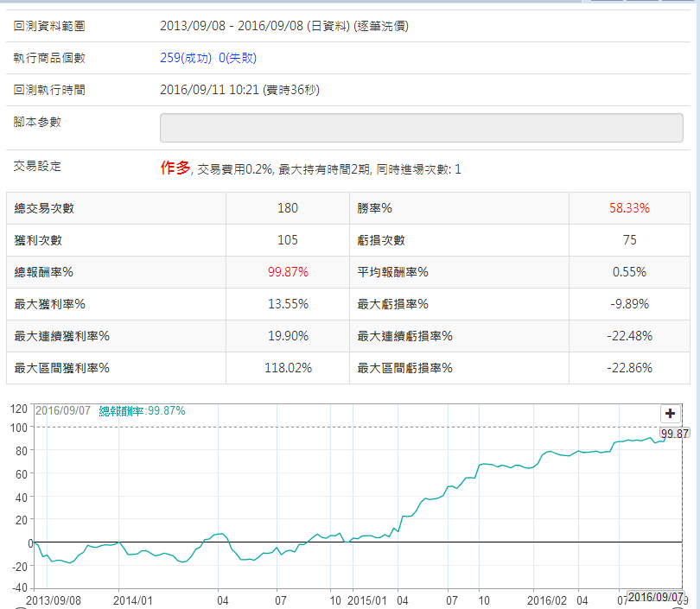The image size is (700, 609).
Task: Click the 99.87 value tag on chart edge
Action: pyautogui.click(x=674, y=434)
